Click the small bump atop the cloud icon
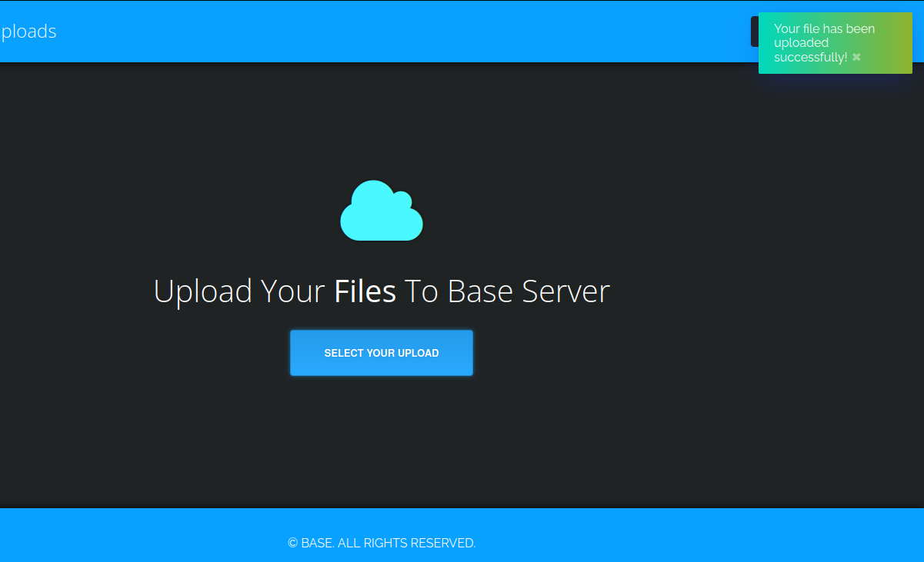The image size is (924, 562). click(402, 199)
